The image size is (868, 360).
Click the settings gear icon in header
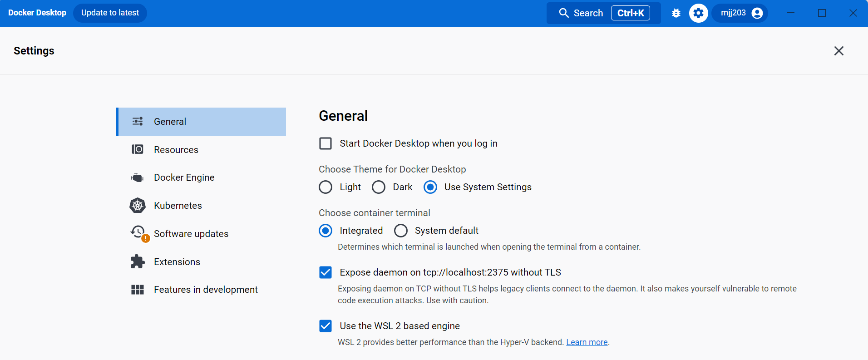(699, 13)
